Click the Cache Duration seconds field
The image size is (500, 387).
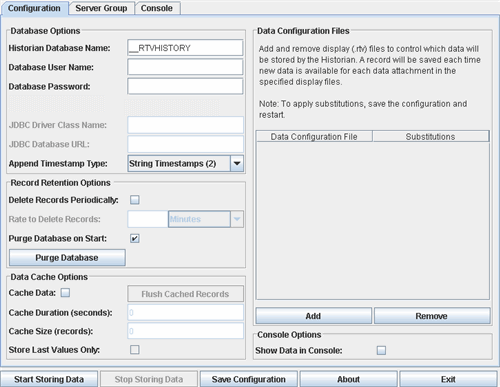click(x=185, y=313)
